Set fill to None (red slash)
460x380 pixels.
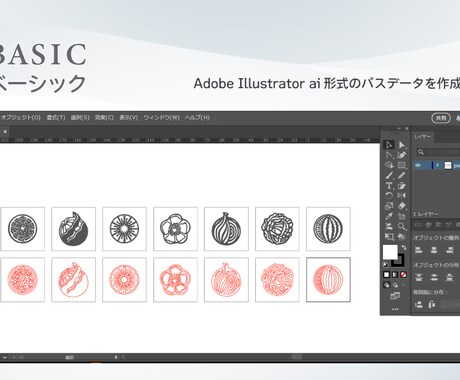[403, 275]
